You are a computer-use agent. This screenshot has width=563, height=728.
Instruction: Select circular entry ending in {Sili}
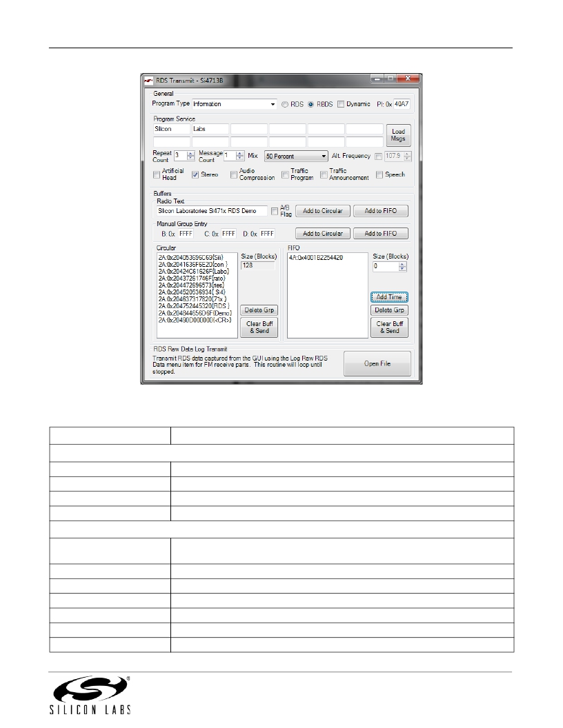tap(191, 257)
